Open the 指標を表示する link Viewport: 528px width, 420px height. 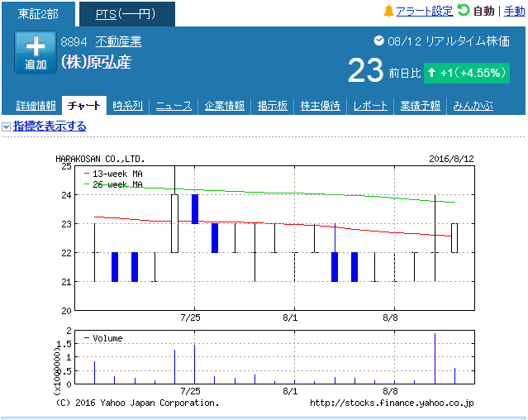coord(50,126)
